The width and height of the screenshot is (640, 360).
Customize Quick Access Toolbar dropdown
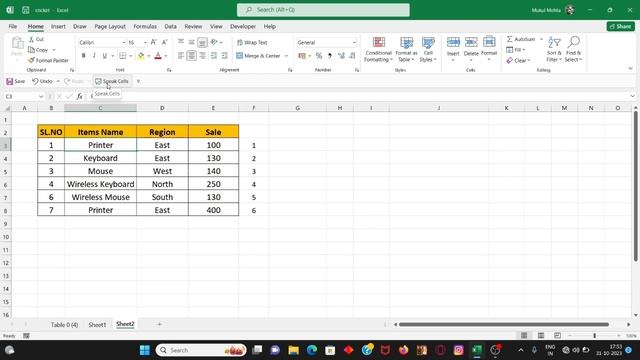coord(138,81)
